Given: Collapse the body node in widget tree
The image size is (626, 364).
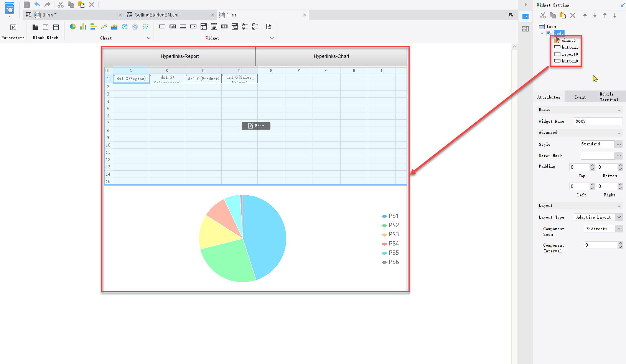Looking at the screenshot, I should click(542, 33).
